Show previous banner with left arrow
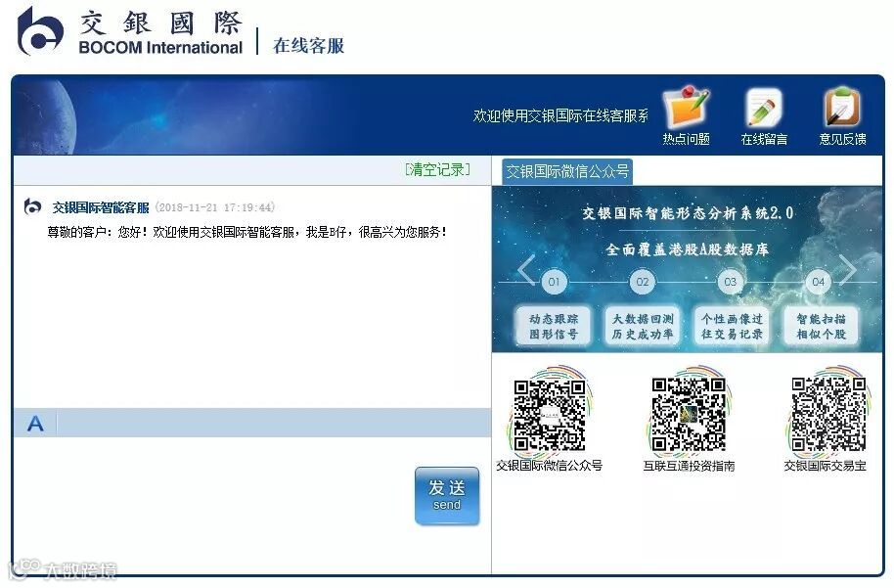This screenshot has width=894, height=588. 527,269
